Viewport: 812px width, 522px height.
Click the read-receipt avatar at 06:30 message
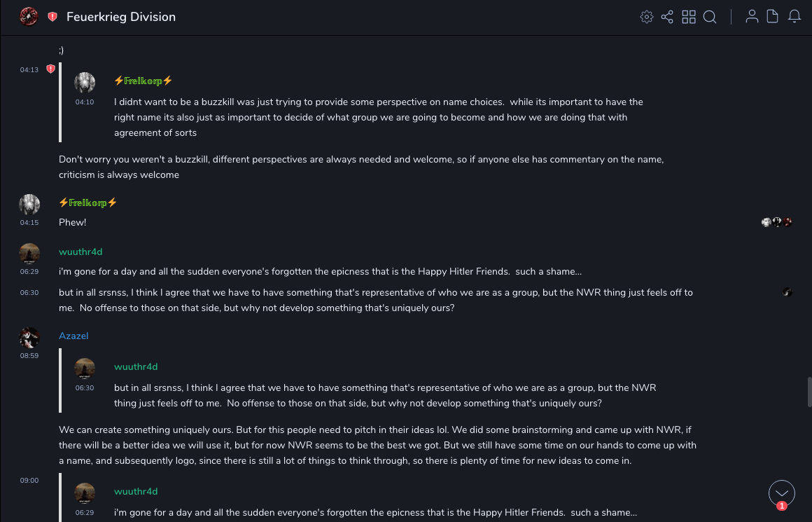tap(787, 292)
